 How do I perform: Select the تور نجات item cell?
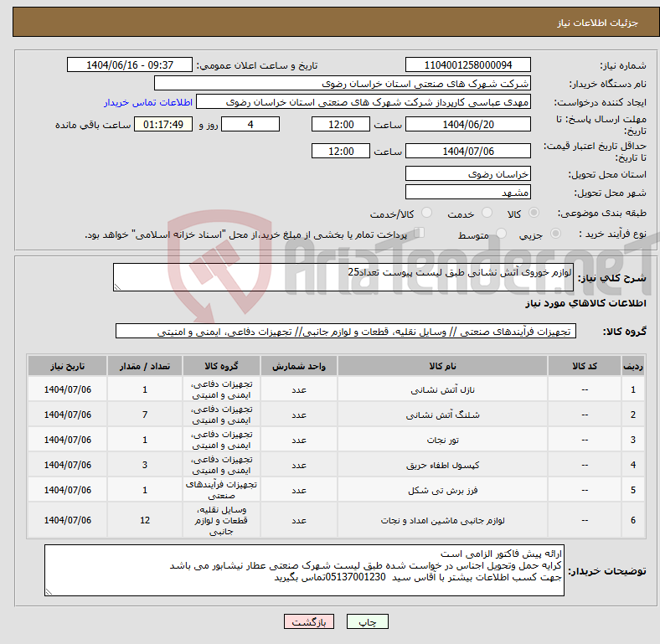pos(442,440)
